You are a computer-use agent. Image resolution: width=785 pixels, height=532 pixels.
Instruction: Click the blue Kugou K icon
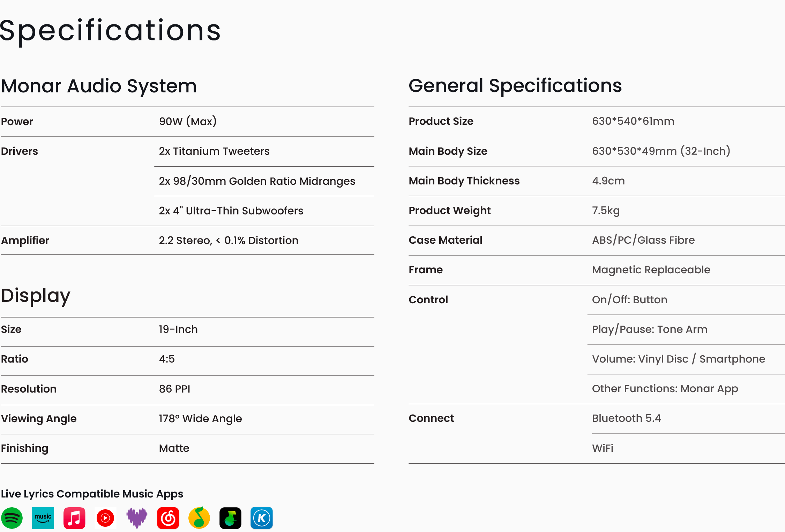coord(262,518)
